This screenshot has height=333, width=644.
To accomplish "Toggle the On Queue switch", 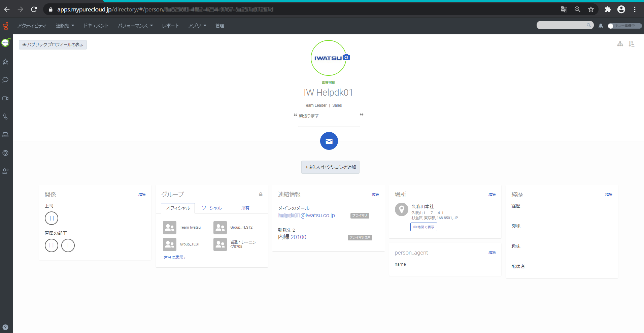I will 624,26.
